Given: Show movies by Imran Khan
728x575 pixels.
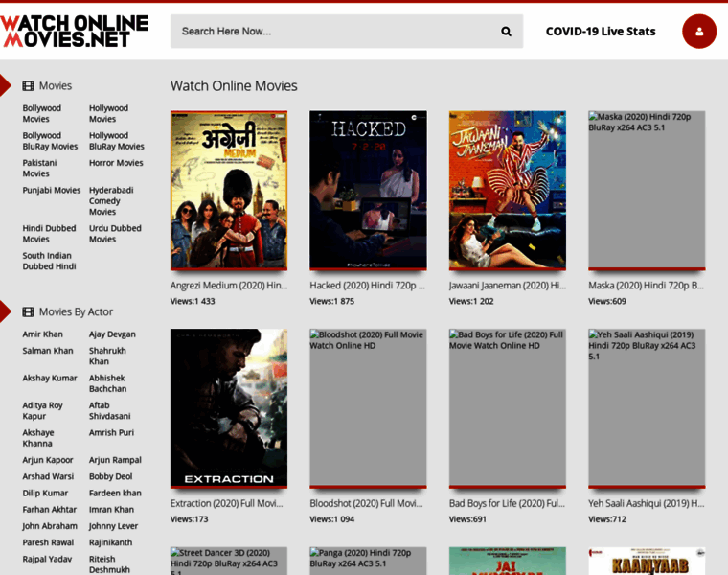Looking at the screenshot, I should pos(111,510).
